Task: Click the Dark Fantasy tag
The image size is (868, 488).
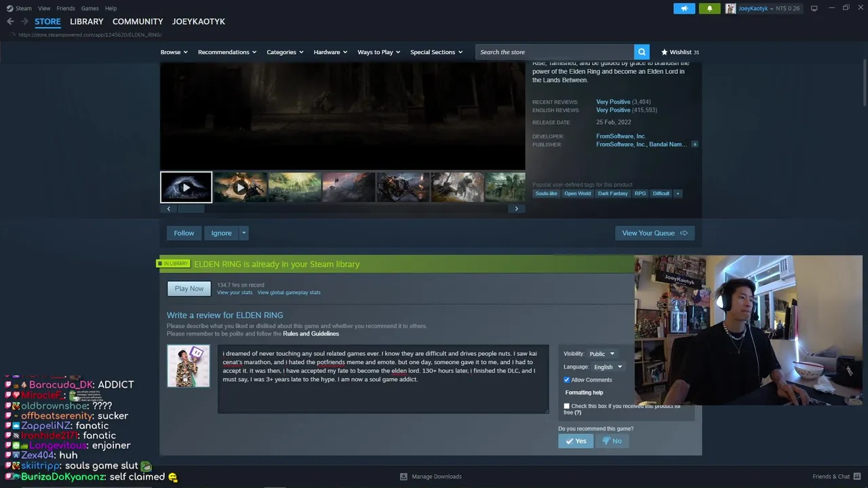Action: click(612, 194)
